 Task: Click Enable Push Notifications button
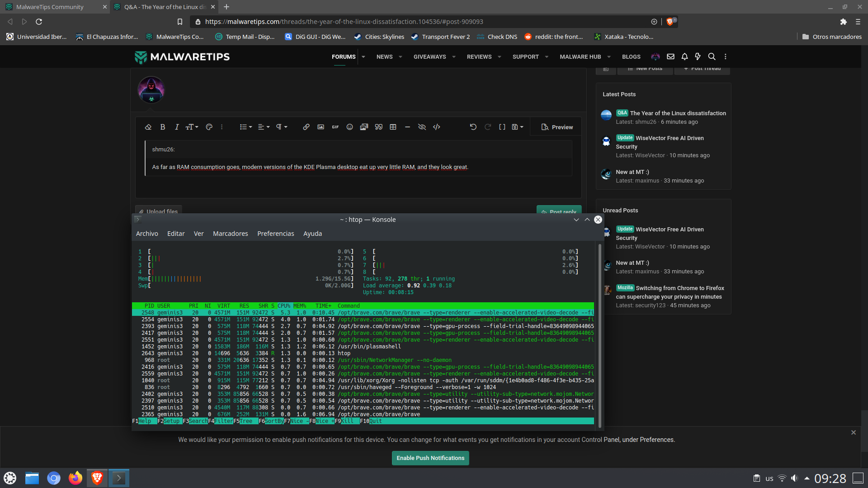(430, 458)
